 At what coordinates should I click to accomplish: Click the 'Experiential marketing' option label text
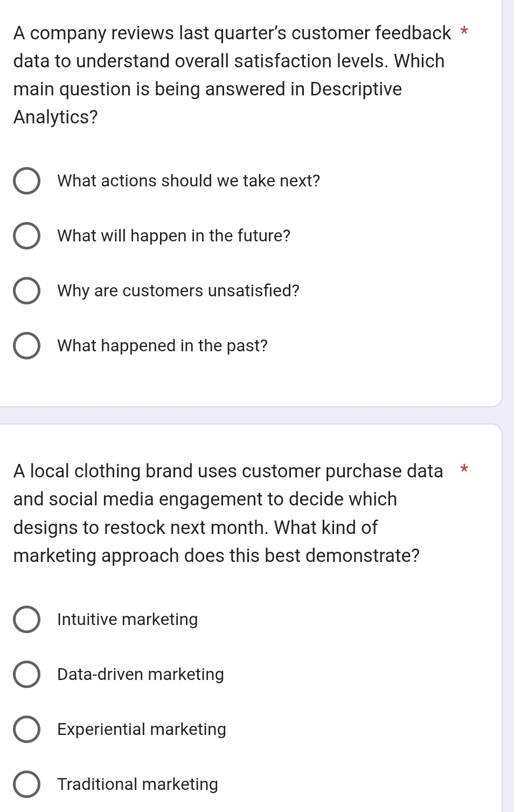point(141,730)
